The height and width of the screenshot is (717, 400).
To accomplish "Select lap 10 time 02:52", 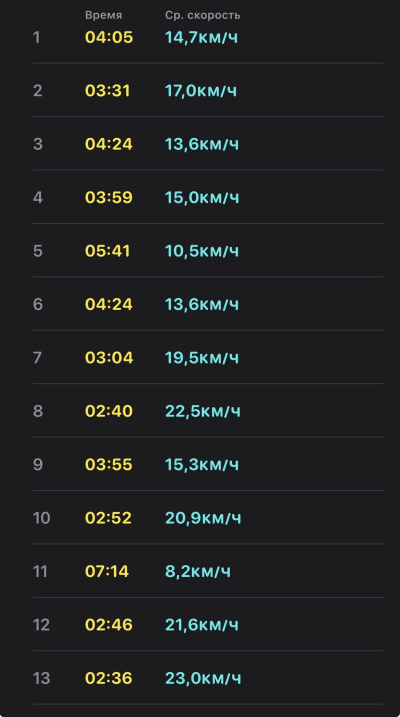I will click(x=108, y=518).
